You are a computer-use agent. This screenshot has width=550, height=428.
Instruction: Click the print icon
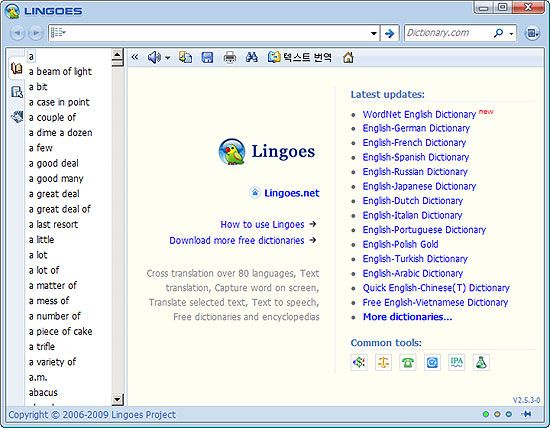[230, 57]
